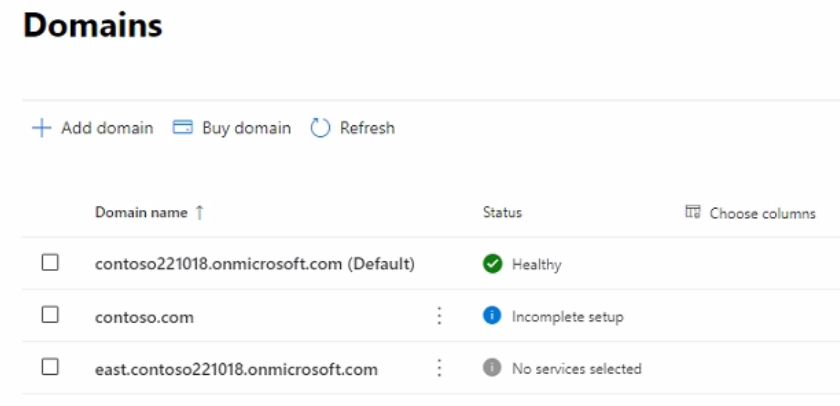
Task: Click the Refresh button label
Action: point(367,128)
